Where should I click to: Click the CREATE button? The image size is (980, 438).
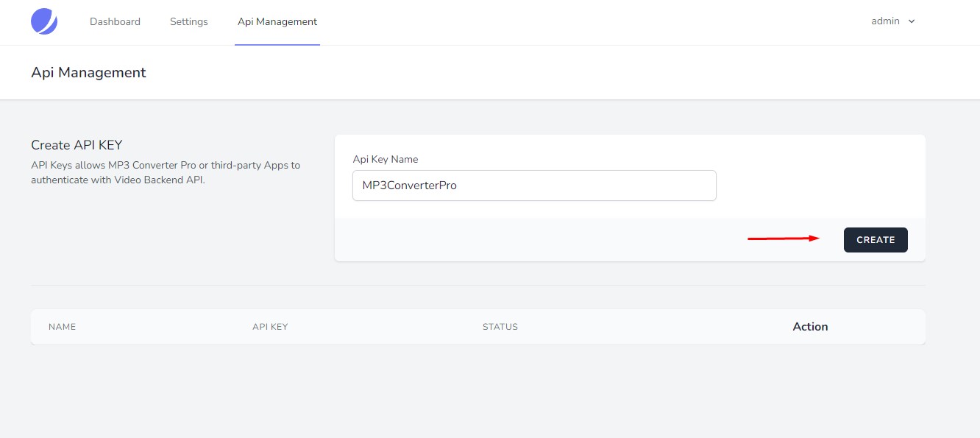coord(876,240)
